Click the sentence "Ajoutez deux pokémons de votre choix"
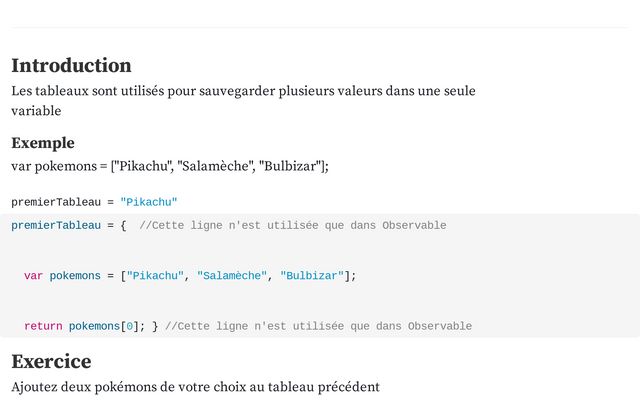 196,387
